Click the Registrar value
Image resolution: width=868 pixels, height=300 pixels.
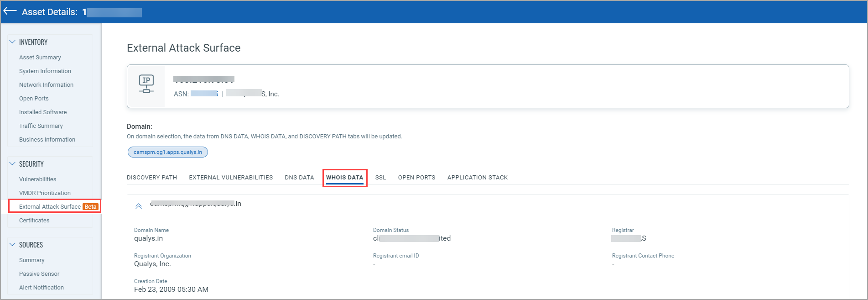[x=629, y=238]
